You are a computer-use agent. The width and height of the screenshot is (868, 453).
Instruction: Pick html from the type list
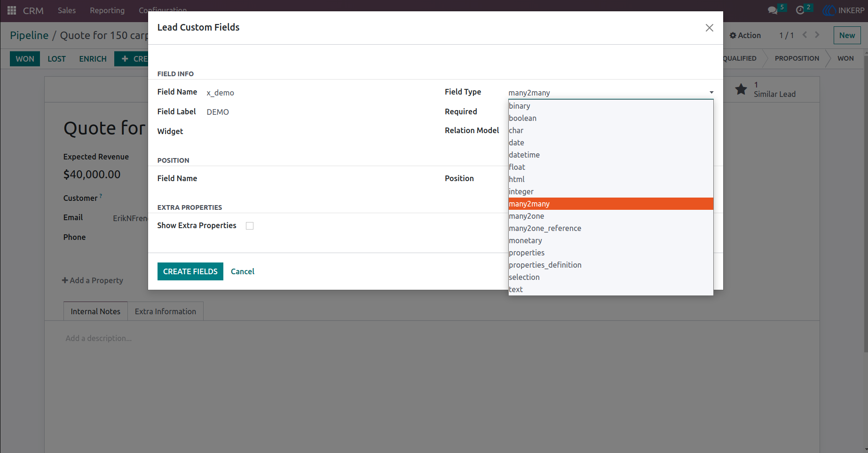611,179
